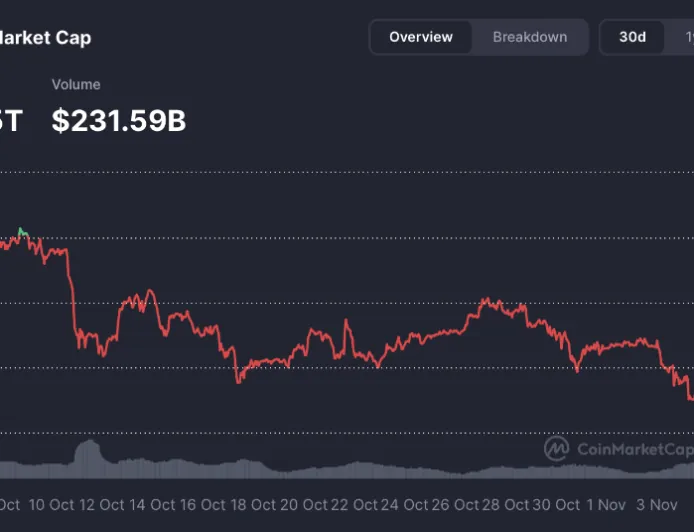
Task: Click the $231.59B volume value
Action: pyautogui.click(x=119, y=121)
